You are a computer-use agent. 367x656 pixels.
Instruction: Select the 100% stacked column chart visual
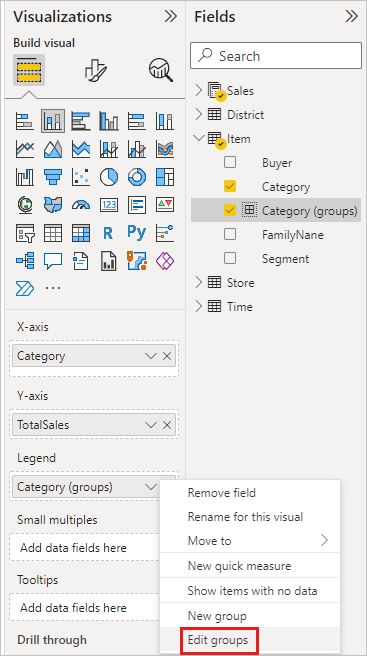click(x=165, y=121)
